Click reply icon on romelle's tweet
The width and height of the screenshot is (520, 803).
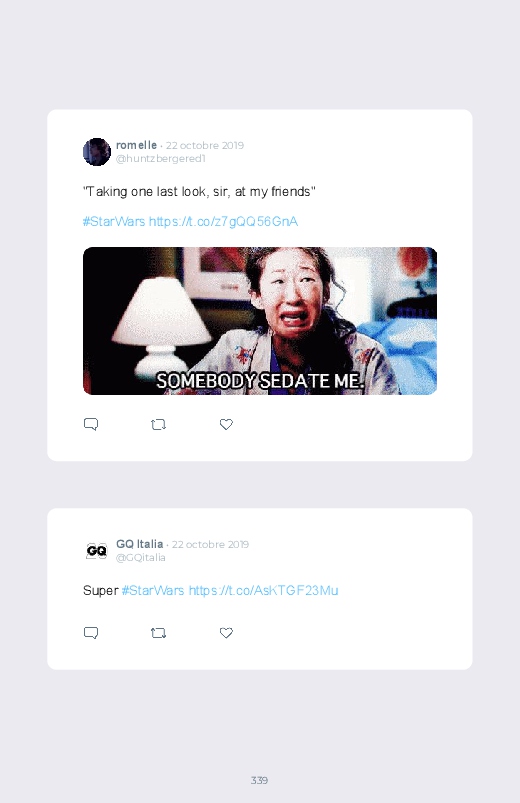tap(91, 424)
